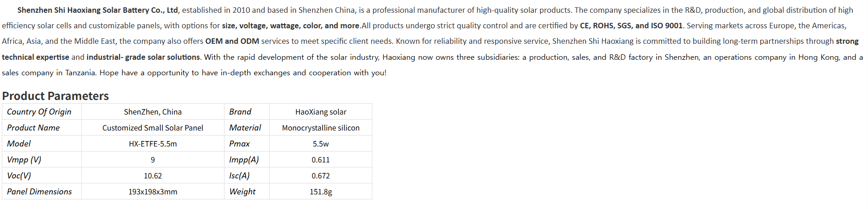Image resolution: width=868 pixels, height=209 pixels.
Task: Select the 0.672 Isc value cell
Action: point(320,176)
